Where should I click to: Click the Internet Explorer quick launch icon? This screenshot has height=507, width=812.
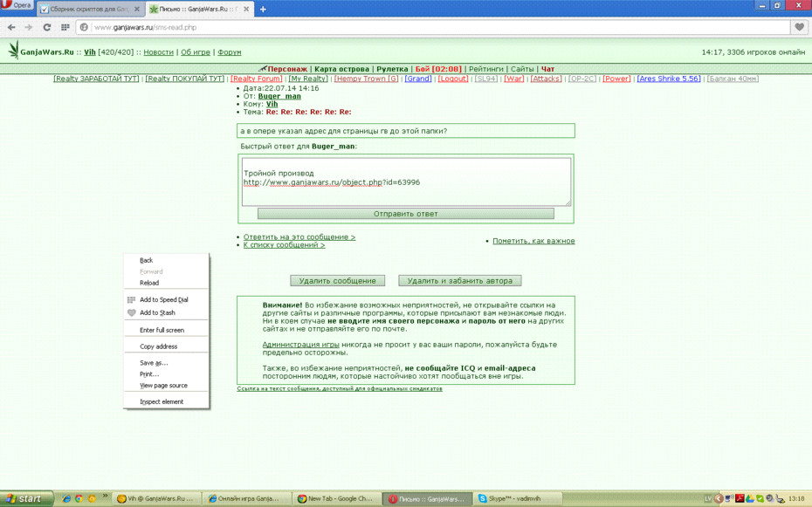[66, 499]
